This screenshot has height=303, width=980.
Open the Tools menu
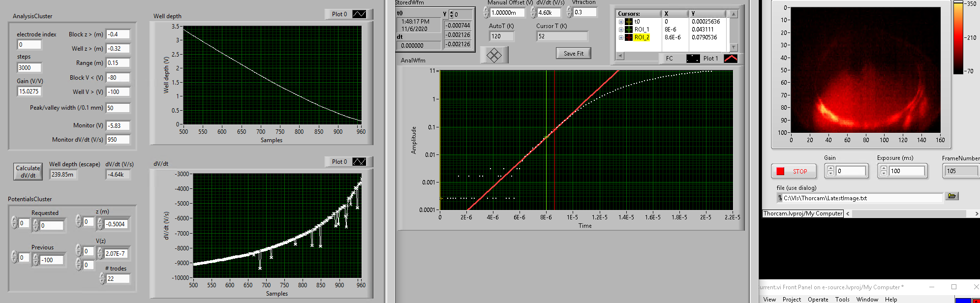pos(842,299)
